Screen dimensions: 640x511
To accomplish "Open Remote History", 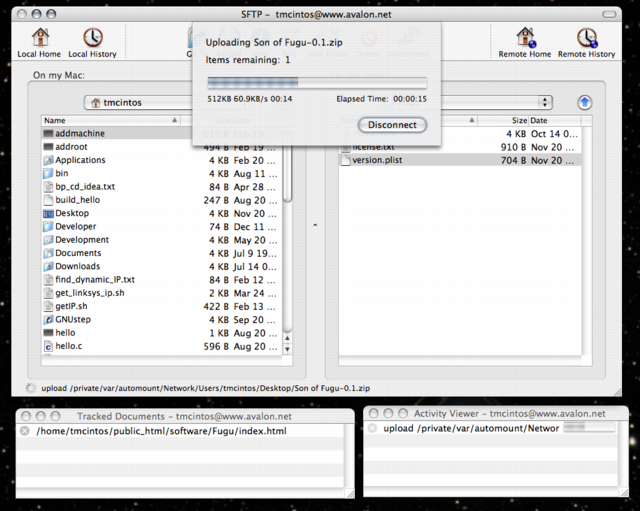I will (587, 42).
